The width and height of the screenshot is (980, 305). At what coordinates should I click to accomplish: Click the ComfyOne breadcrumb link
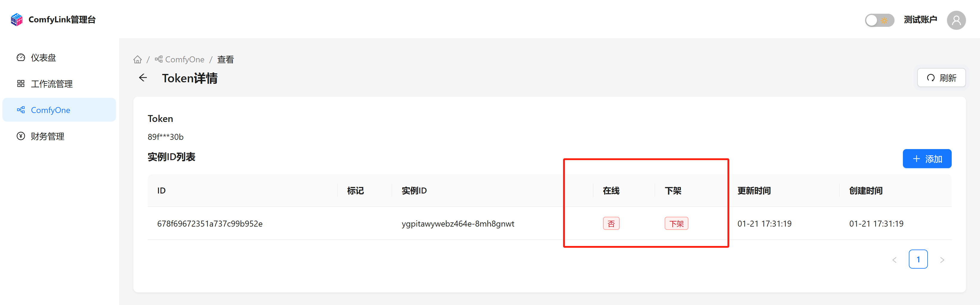(x=180, y=59)
